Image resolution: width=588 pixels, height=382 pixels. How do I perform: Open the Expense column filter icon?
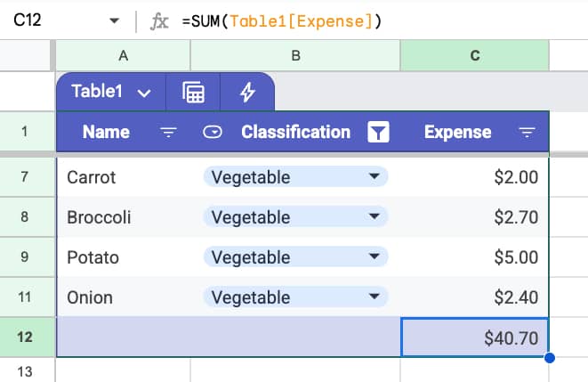[527, 133]
